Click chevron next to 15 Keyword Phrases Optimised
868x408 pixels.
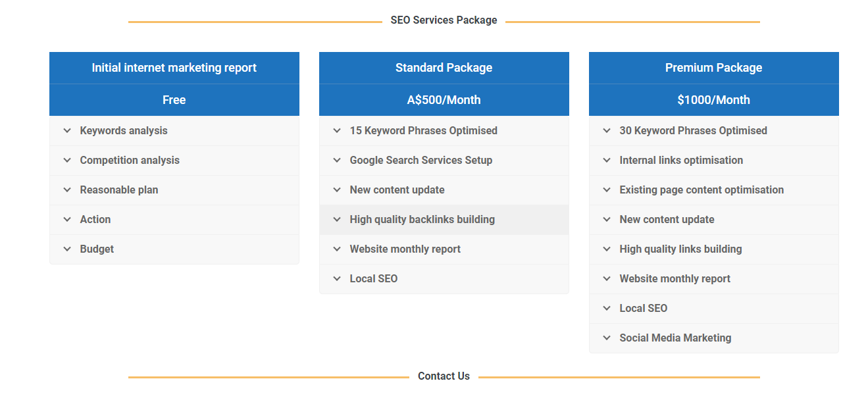337,131
